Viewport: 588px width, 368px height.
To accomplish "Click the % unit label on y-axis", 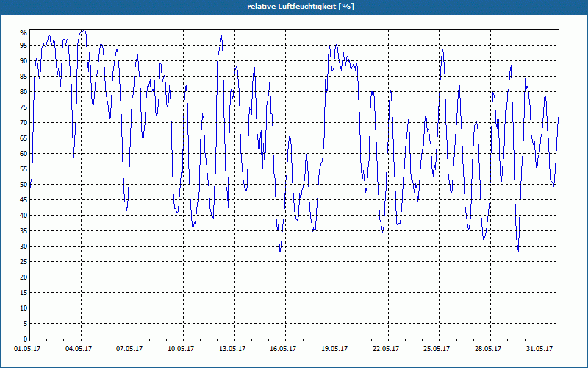I will 24,33.
